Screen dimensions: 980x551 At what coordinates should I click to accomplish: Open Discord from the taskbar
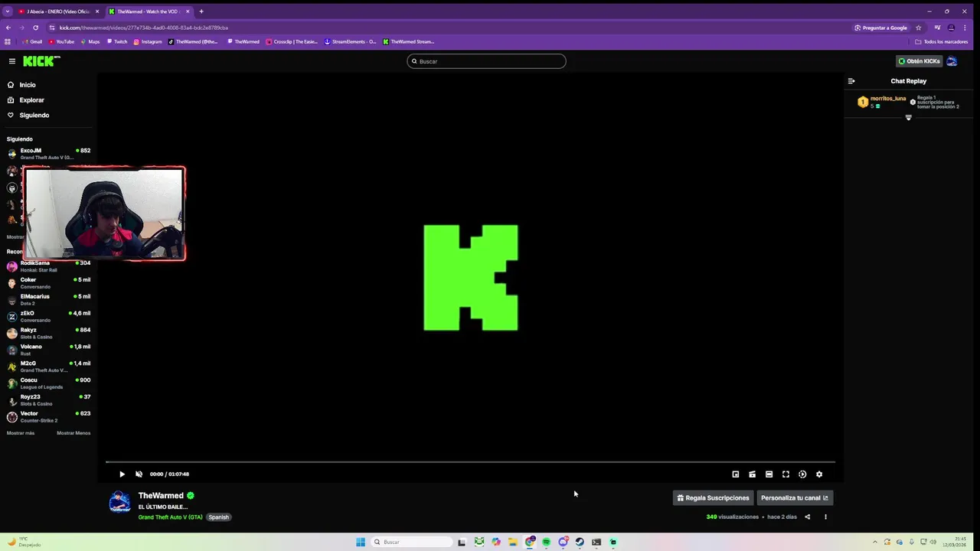(563, 542)
